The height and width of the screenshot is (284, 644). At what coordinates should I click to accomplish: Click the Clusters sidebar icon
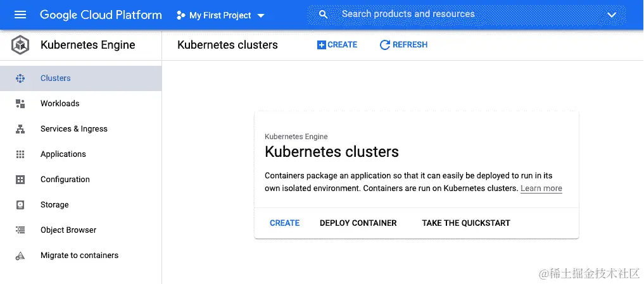20,78
